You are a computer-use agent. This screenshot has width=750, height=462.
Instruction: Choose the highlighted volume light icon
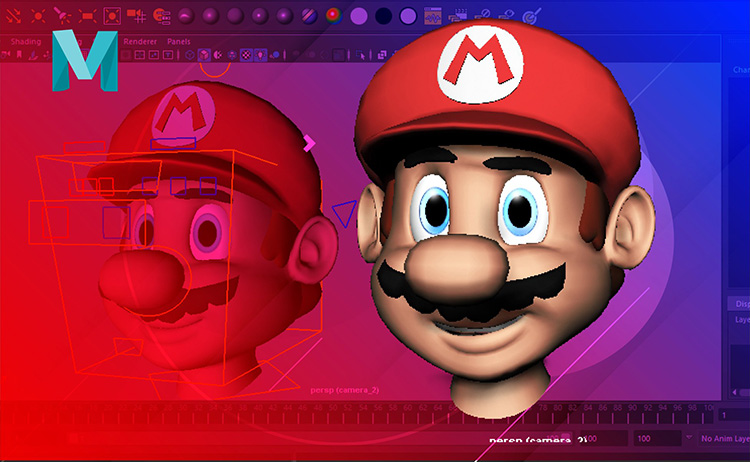tap(112, 16)
